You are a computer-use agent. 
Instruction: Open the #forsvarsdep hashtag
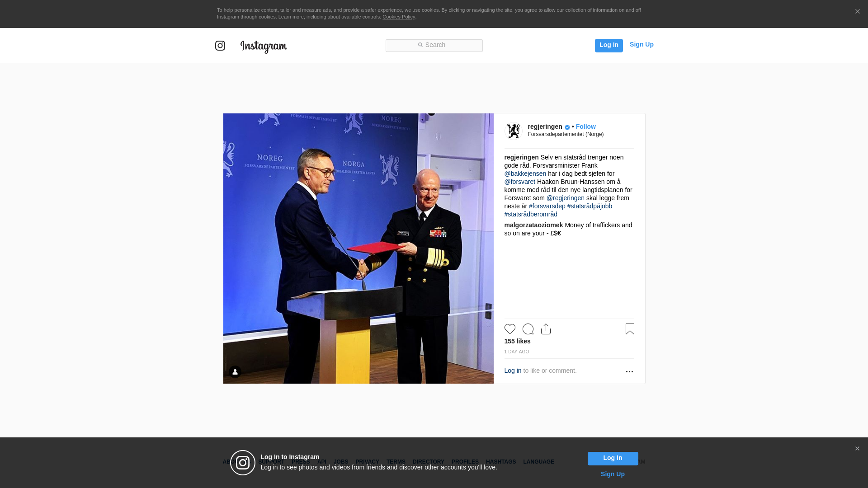tap(547, 206)
